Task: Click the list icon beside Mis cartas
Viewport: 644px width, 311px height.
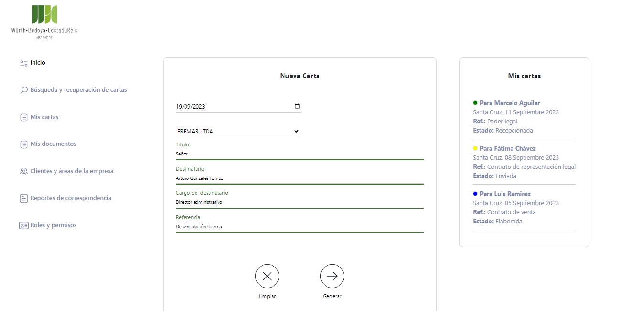Action: (23, 117)
